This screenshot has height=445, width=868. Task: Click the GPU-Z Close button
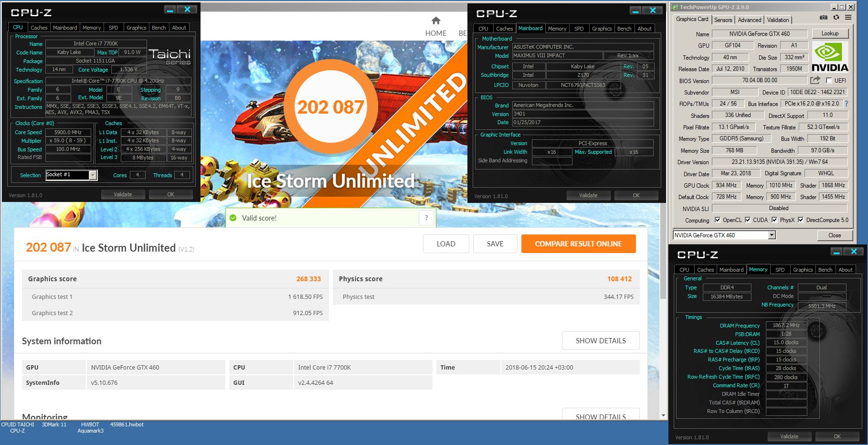835,235
